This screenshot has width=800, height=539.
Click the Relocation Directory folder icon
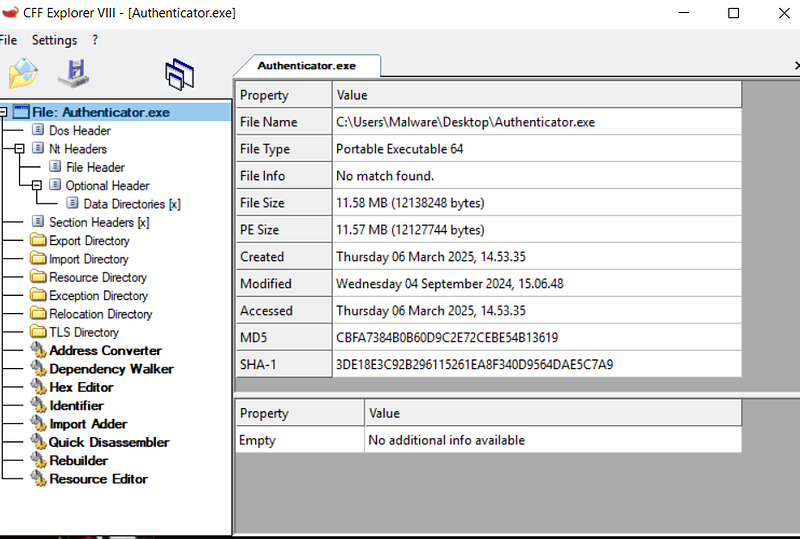tap(38, 313)
